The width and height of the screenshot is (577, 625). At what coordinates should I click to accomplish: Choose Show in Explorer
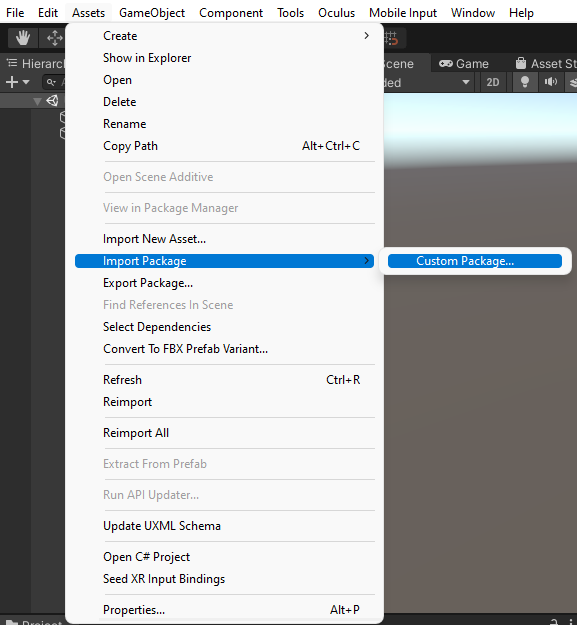coord(224,58)
